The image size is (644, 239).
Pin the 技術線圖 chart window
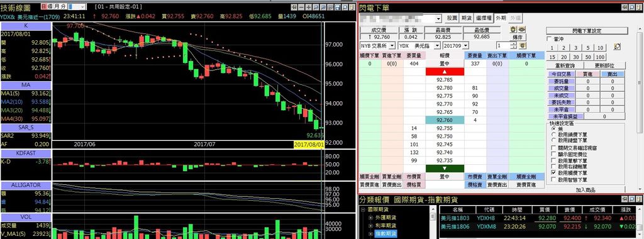[294, 8]
